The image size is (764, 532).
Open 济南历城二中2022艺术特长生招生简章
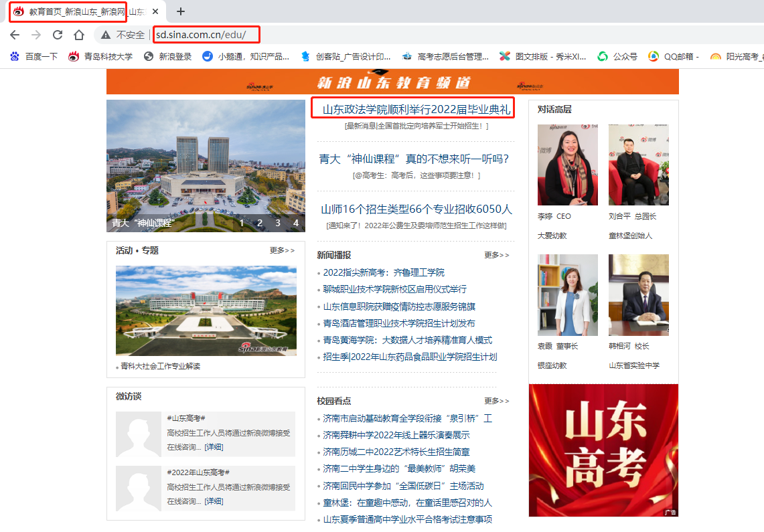pyautogui.click(x=396, y=452)
